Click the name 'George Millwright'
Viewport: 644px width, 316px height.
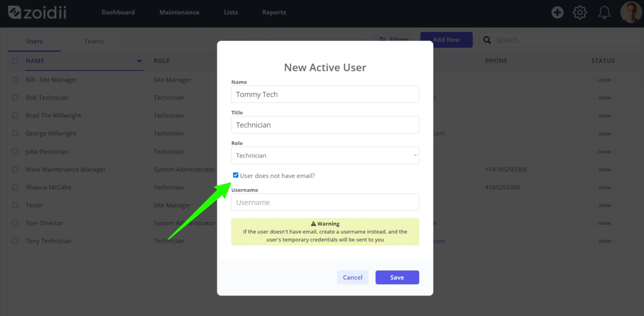(x=51, y=133)
